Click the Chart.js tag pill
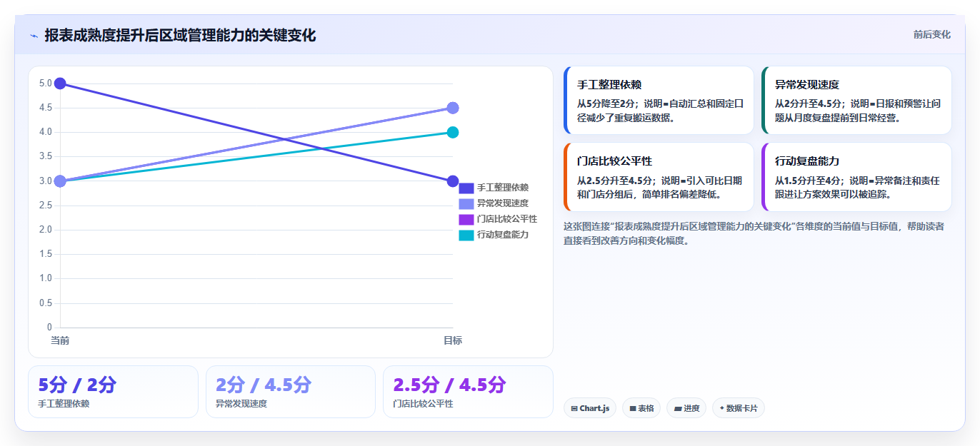 pos(590,408)
